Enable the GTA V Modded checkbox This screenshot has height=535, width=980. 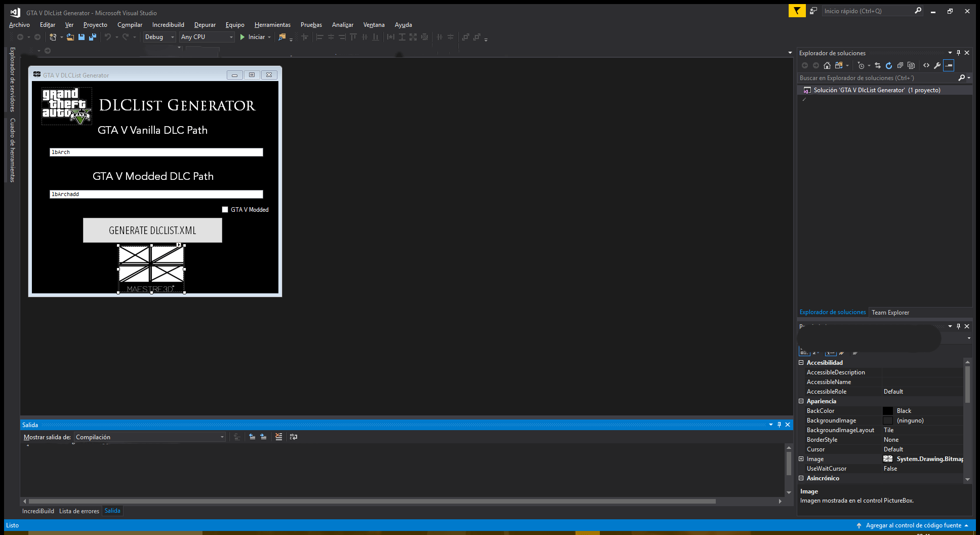pos(225,209)
